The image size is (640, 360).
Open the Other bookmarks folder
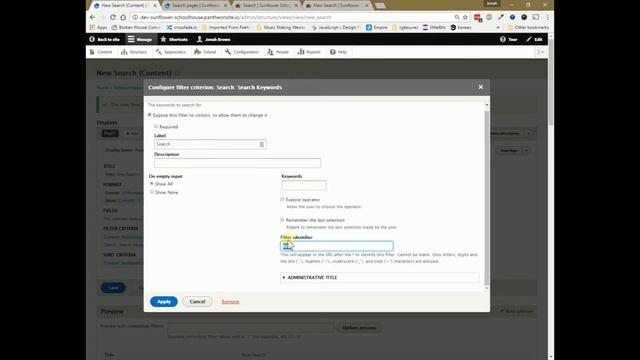coord(528,27)
